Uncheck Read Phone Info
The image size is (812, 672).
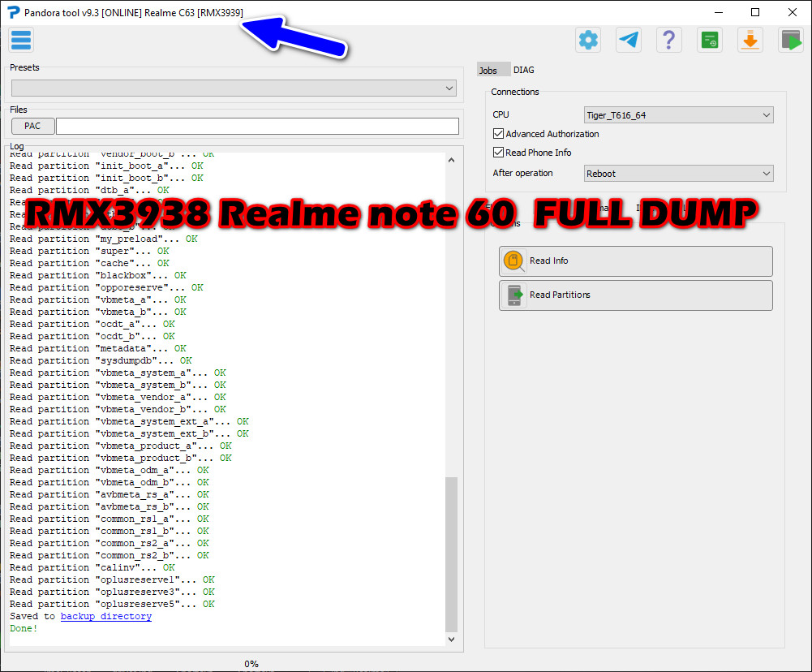point(498,152)
